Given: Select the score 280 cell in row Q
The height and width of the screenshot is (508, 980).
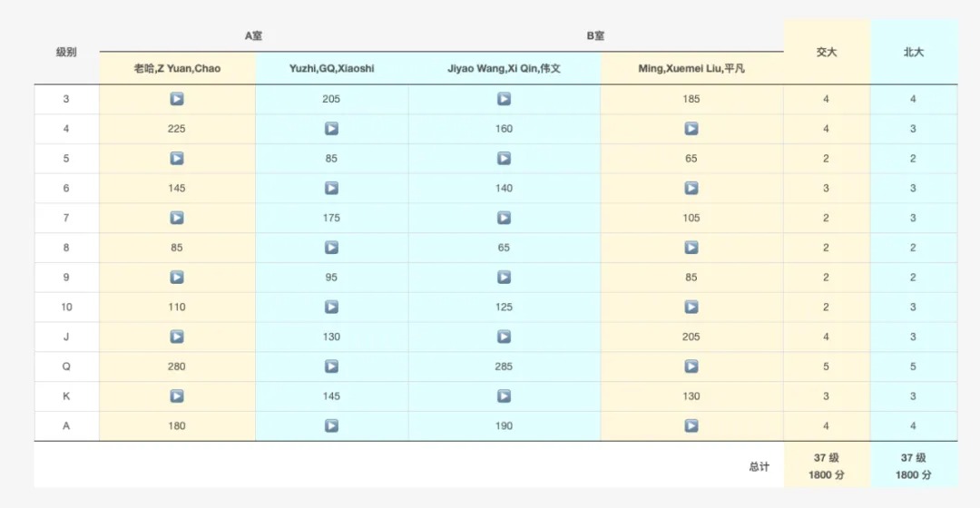Looking at the screenshot, I should 177,366.
